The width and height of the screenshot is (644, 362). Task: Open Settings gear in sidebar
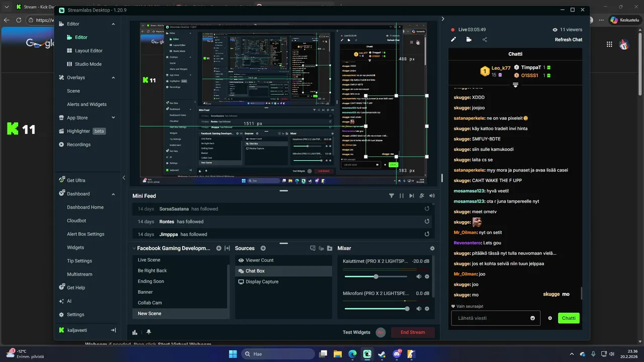pos(61,315)
